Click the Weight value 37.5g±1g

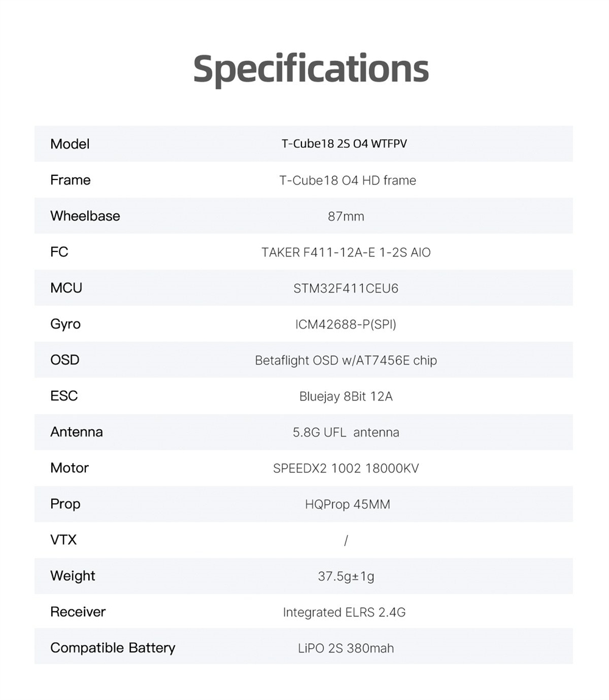point(345,576)
